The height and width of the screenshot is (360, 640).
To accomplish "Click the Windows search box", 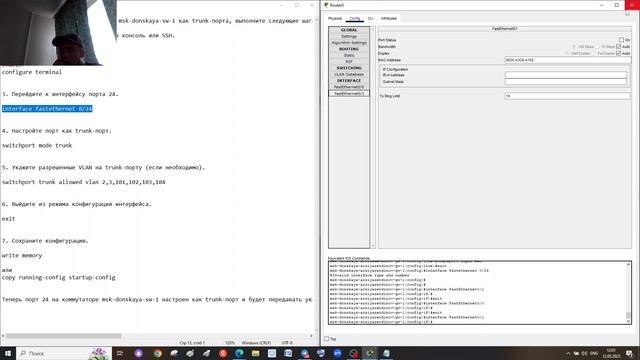I will click(x=63, y=353).
